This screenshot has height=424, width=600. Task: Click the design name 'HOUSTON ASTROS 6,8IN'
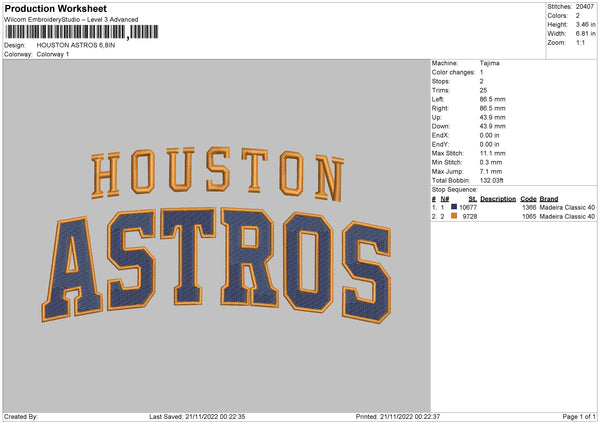click(x=76, y=45)
